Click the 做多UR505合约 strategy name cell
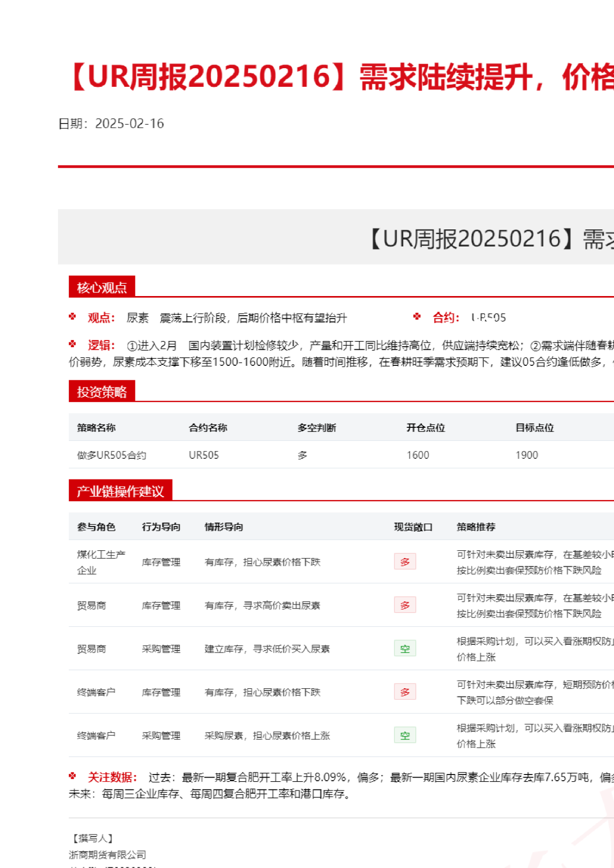This screenshot has width=614, height=868. 112,455
